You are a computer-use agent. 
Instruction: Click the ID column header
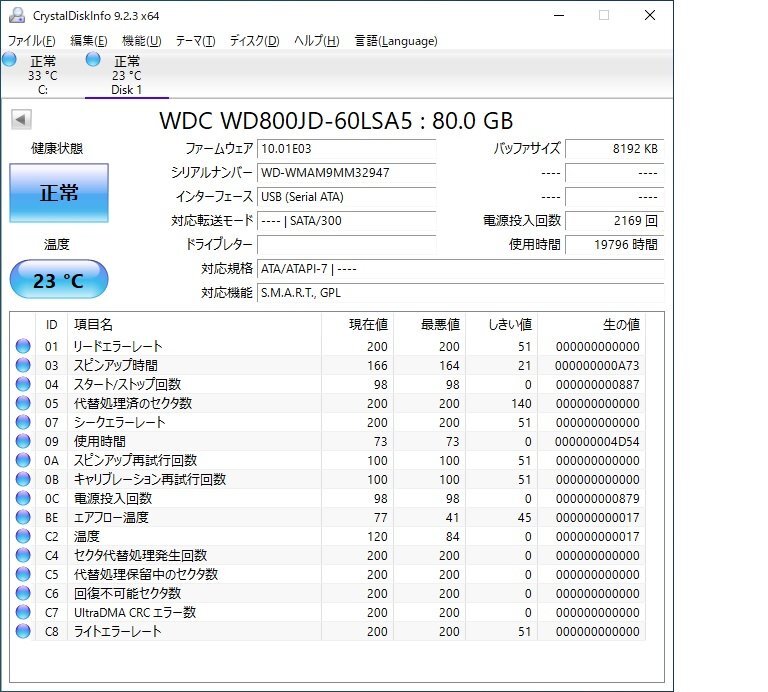pos(51,324)
